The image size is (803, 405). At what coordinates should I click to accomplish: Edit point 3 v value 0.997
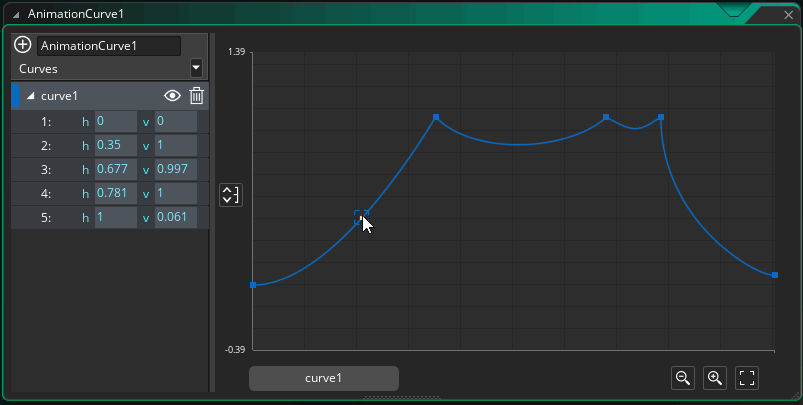tap(176, 169)
